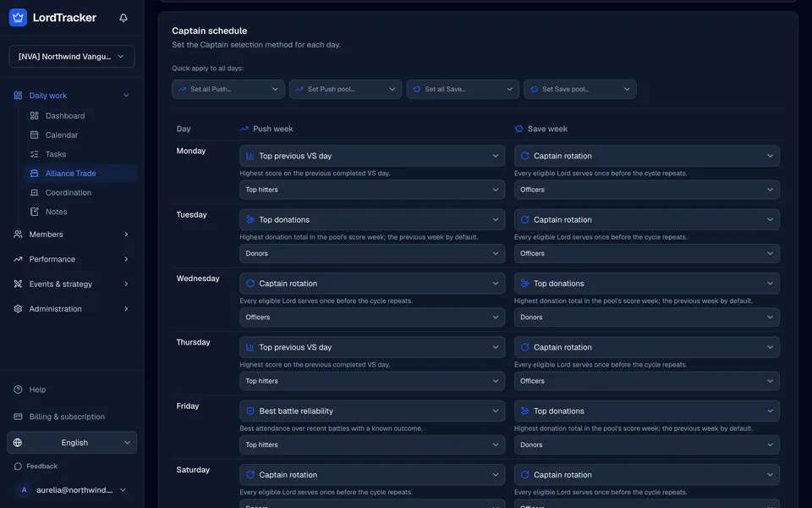The height and width of the screenshot is (508, 812).
Task: Click the user avatar letter A
Action: [24, 490]
